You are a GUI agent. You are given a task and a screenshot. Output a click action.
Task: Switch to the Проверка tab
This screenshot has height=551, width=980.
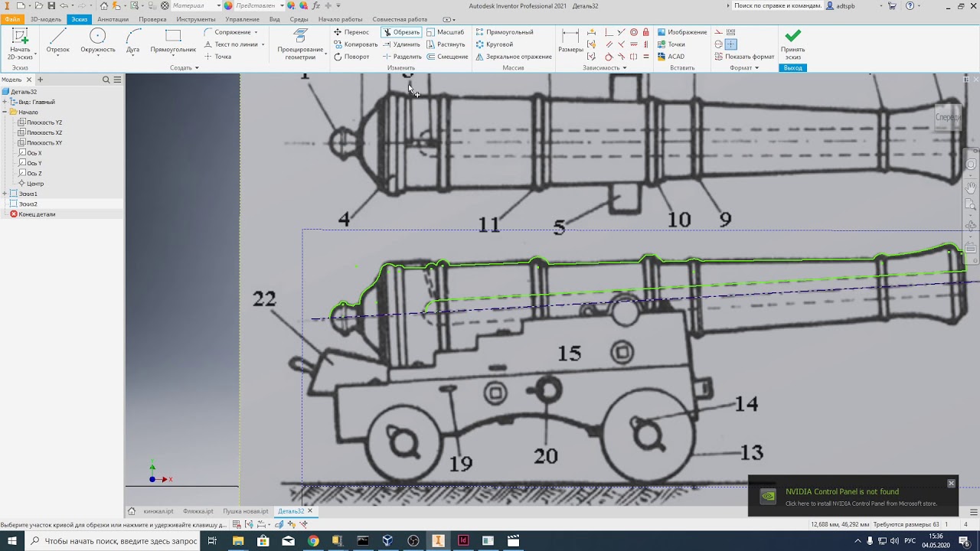pyautogui.click(x=152, y=19)
